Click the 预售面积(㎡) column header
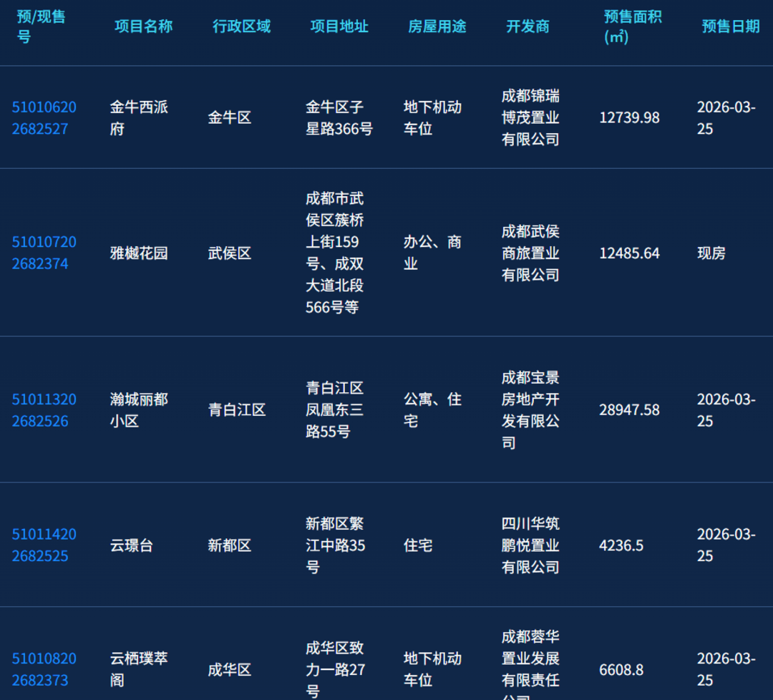The image size is (773, 700). pos(632,26)
